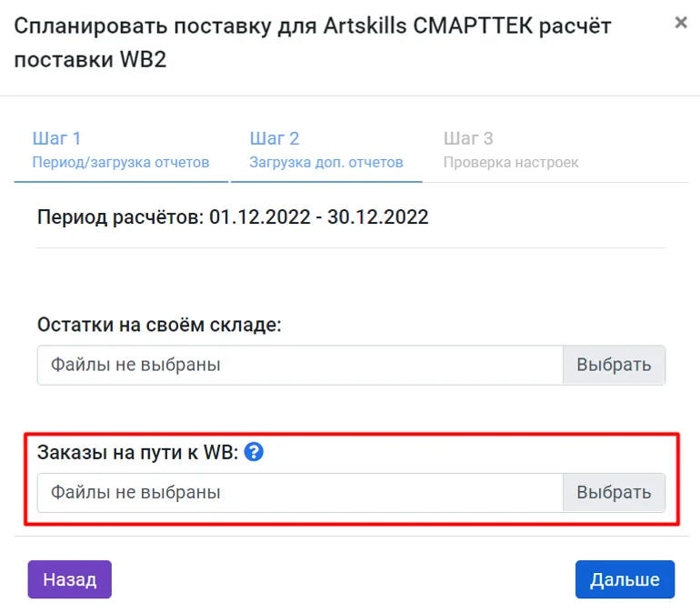
Task: Open the Шаг 3 tab
Action: (511, 150)
